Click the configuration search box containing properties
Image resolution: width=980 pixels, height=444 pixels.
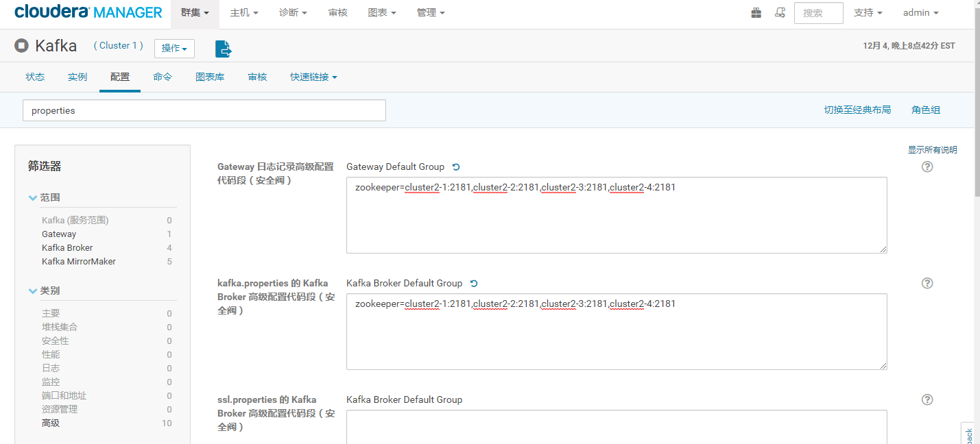point(204,110)
